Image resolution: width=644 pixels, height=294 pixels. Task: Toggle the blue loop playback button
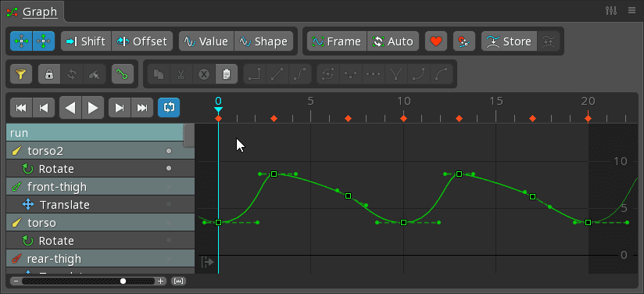click(169, 108)
